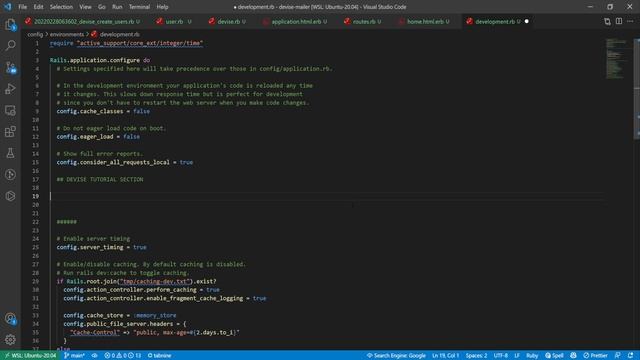Viewport: 640px width, 360px height.
Task: Open the Run and Debug view
Action: click(x=10, y=89)
